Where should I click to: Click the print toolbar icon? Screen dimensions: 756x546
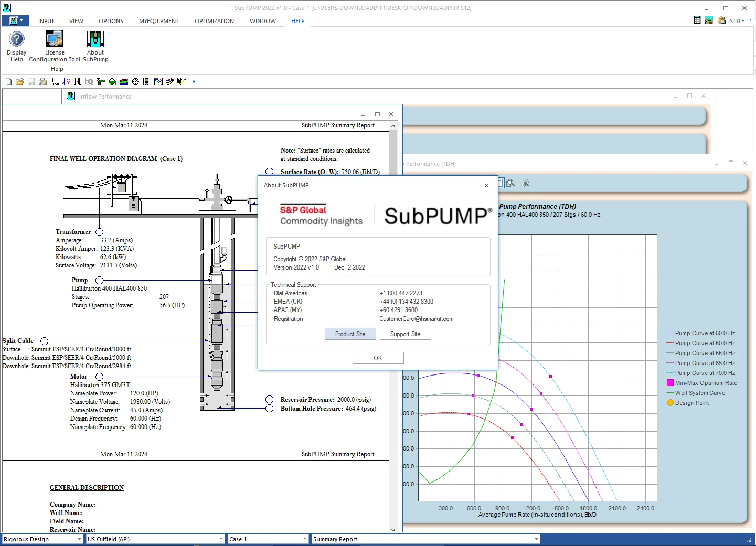(43, 82)
